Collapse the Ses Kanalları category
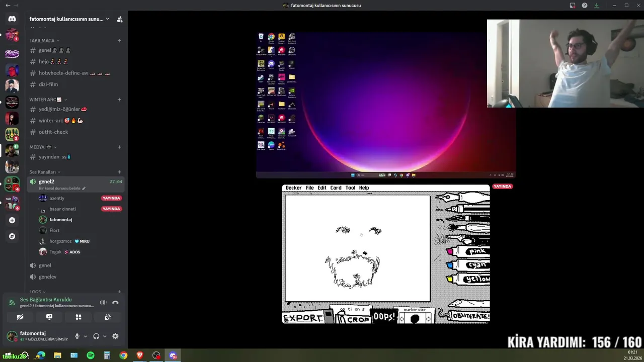The height and width of the screenshot is (362, 644). (45, 172)
